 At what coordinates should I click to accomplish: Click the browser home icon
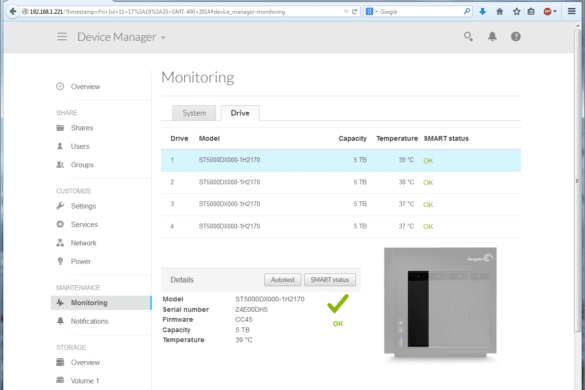coord(500,12)
